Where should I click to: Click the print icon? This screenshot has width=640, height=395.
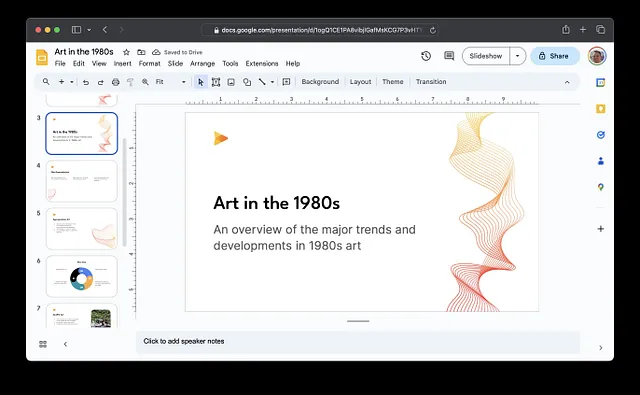coord(116,82)
